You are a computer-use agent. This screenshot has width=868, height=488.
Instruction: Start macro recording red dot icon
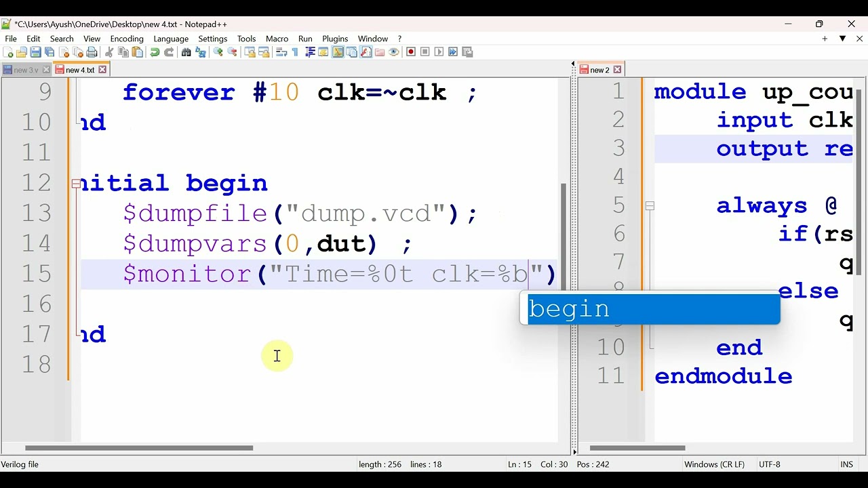[410, 52]
